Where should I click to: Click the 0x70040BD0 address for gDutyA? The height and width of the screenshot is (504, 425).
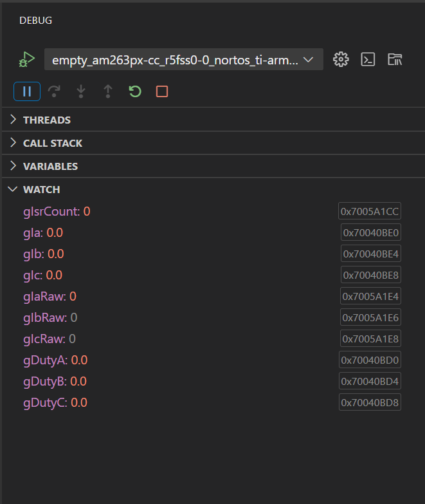tap(370, 360)
